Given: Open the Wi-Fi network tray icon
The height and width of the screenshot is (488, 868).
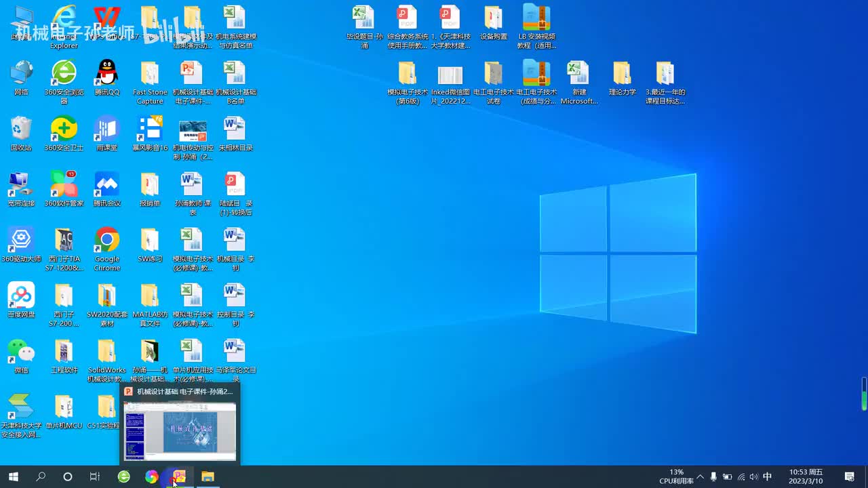Looking at the screenshot, I should (741, 476).
